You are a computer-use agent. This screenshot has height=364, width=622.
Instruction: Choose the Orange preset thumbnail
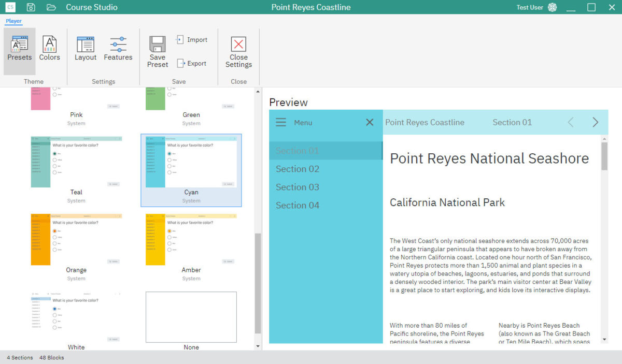[76, 240]
